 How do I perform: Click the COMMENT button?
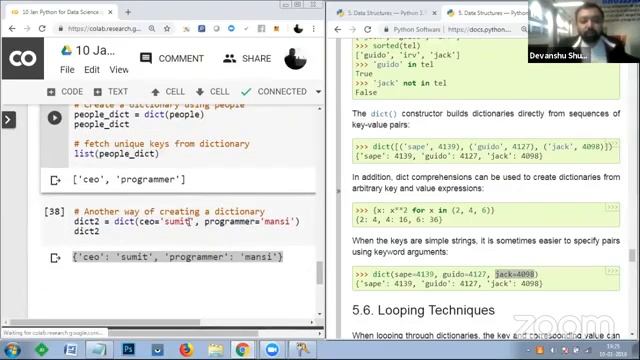point(172,58)
